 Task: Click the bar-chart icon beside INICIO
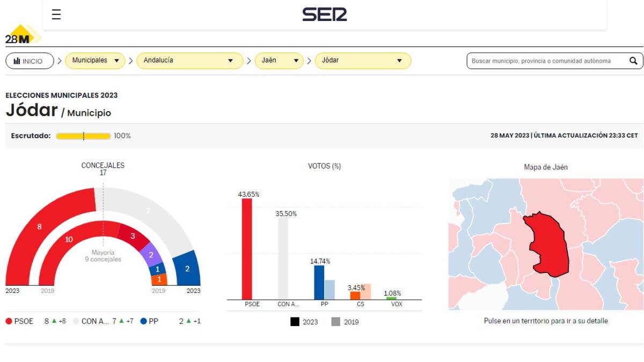(x=17, y=61)
